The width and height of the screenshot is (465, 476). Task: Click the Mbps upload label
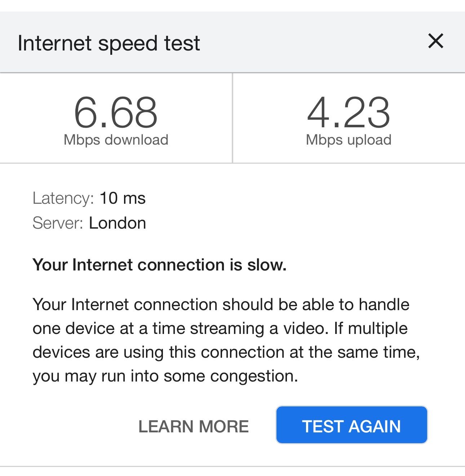click(x=349, y=140)
